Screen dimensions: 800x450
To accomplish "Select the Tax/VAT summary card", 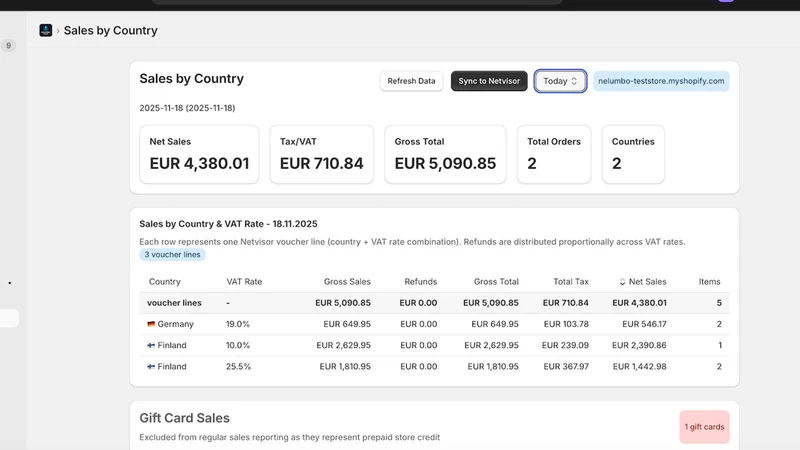I will pos(321,154).
